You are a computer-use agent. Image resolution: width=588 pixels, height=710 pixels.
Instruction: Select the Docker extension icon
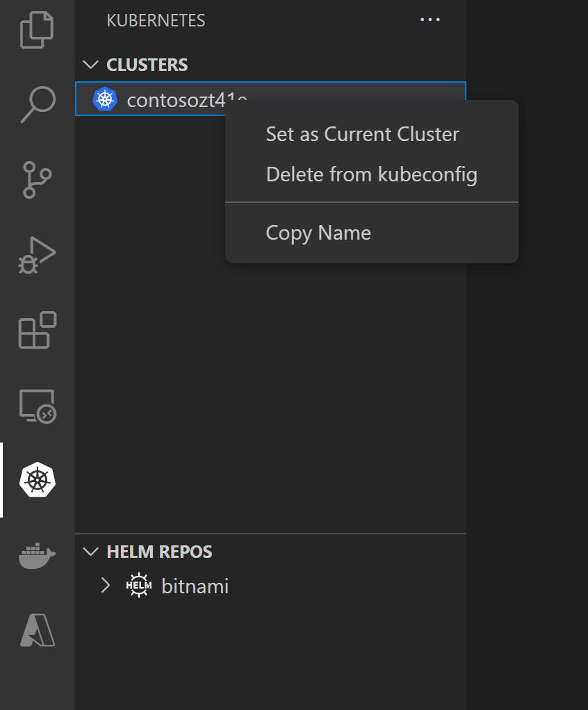point(36,555)
